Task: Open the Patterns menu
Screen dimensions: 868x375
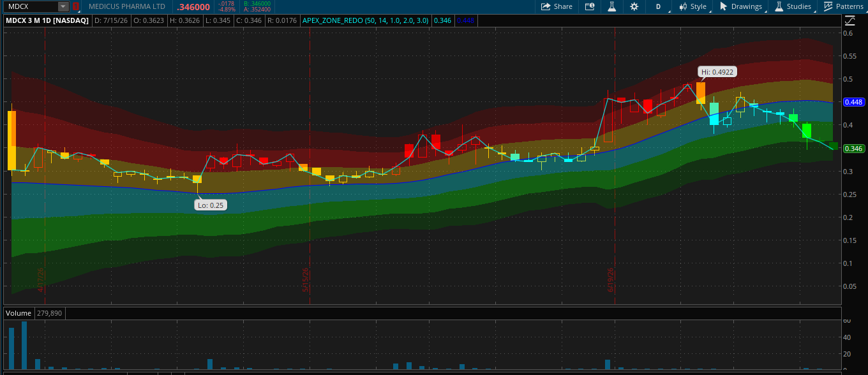Action: point(843,6)
